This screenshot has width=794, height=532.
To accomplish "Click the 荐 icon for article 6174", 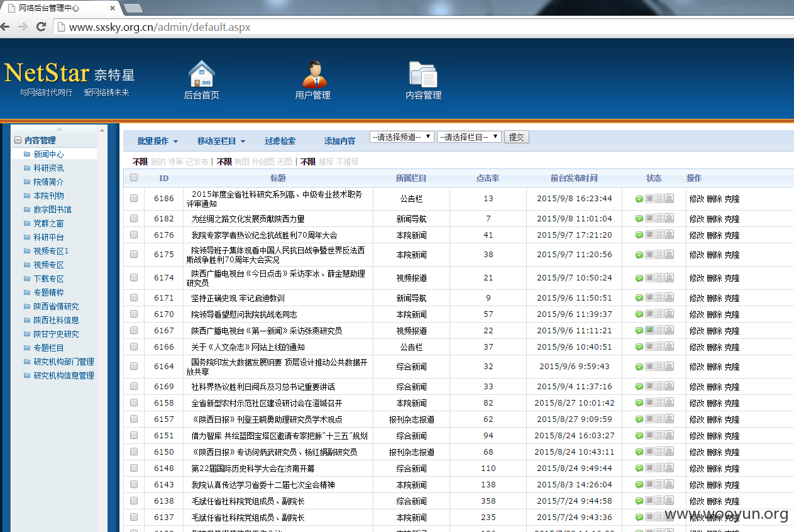I will click(x=659, y=277).
